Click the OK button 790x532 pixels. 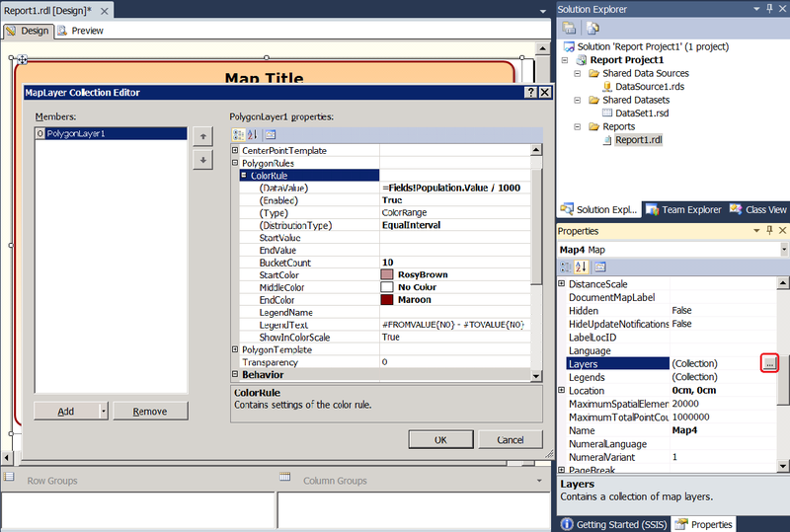[440, 439]
